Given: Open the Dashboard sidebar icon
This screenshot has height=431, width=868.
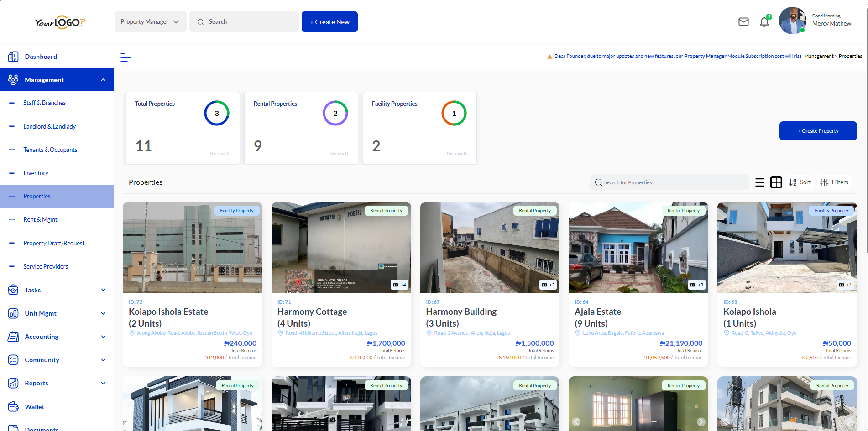Looking at the screenshot, I should (x=13, y=56).
